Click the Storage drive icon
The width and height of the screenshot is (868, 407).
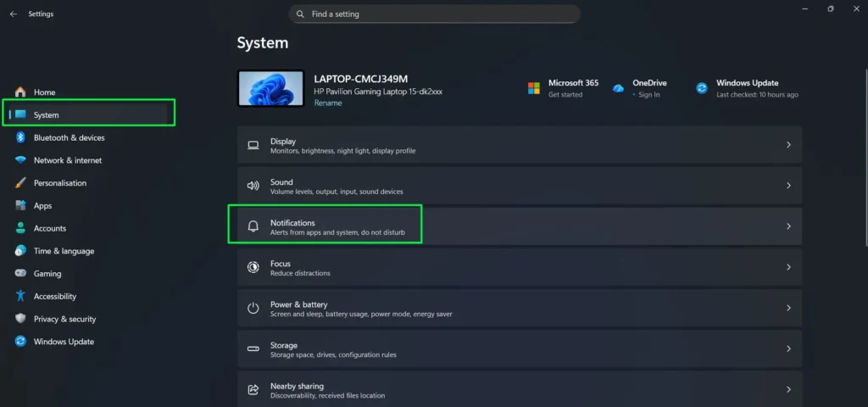point(253,348)
